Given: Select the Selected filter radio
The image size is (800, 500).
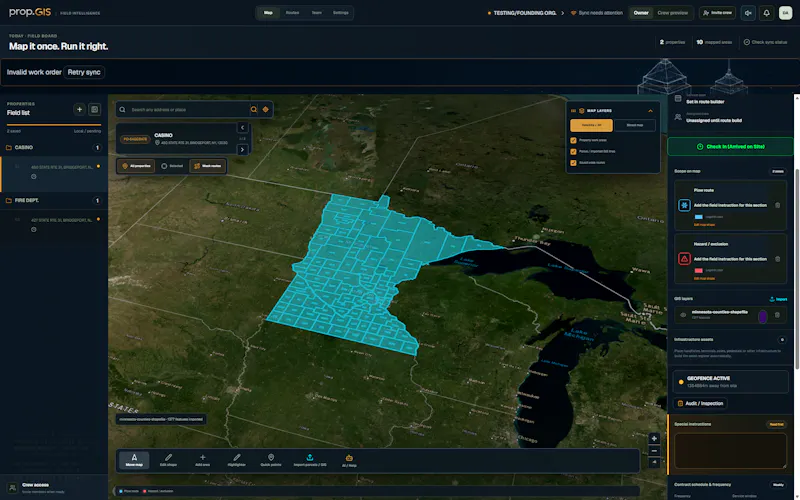Looking at the screenshot, I should pos(172,166).
